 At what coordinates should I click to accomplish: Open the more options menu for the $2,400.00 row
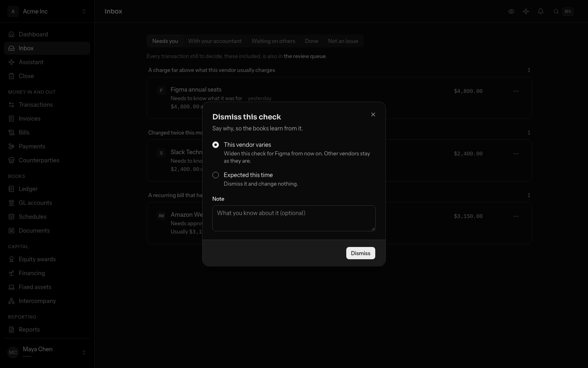[x=516, y=154]
